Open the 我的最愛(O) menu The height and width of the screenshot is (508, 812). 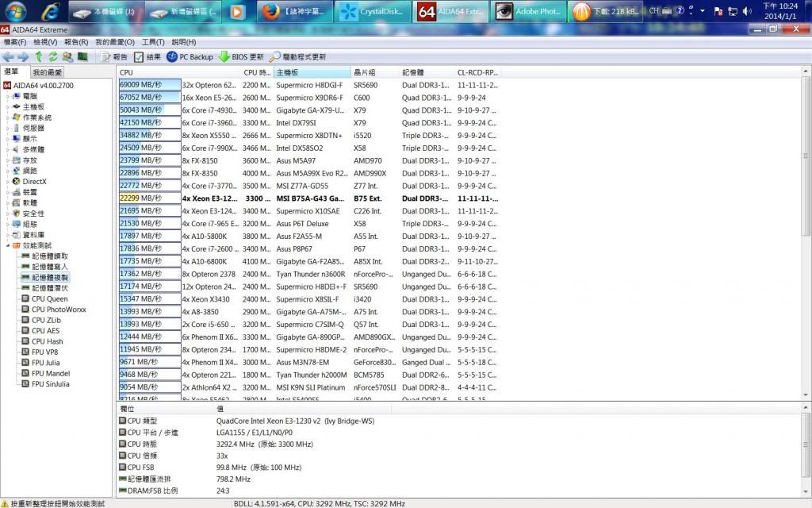(115, 42)
